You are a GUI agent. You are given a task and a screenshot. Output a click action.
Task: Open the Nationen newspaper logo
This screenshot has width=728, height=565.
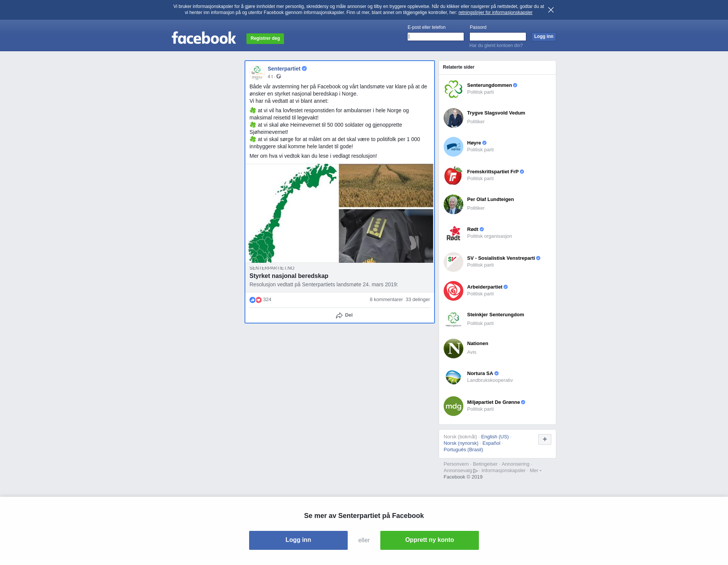[x=453, y=348]
